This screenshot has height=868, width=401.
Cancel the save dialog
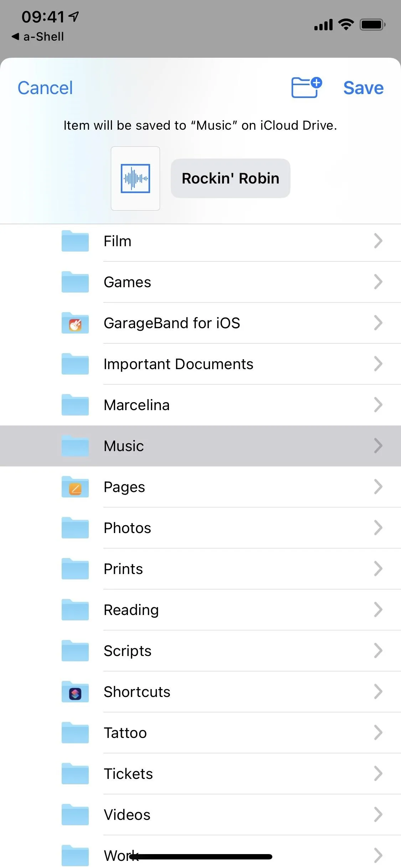[45, 88]
